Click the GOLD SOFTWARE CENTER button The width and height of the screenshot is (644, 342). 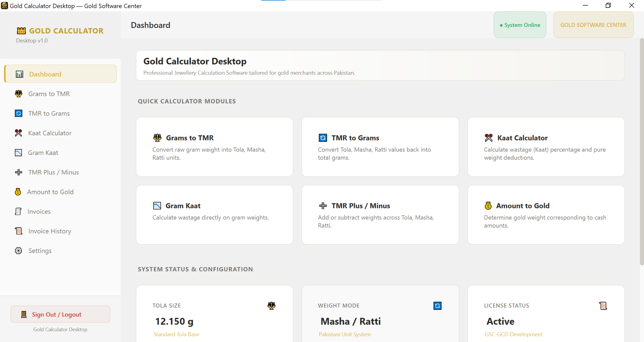[593, 25]
